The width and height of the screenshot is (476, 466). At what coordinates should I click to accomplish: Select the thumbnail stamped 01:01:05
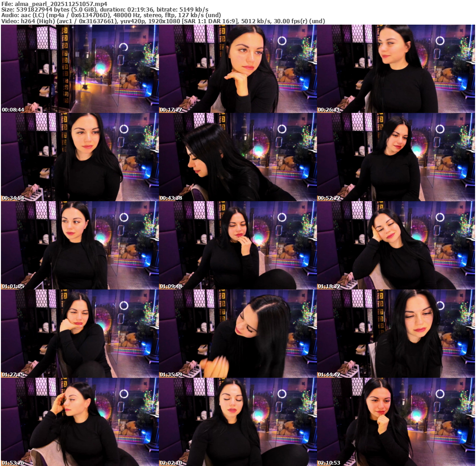click(80, 245)
